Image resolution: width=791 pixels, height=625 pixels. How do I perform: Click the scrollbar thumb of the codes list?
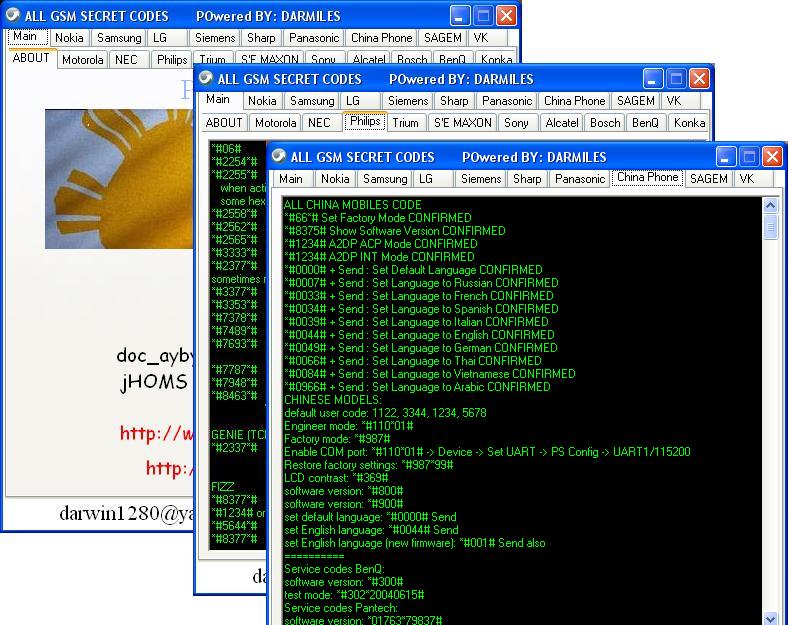click(x=770, y=226)
